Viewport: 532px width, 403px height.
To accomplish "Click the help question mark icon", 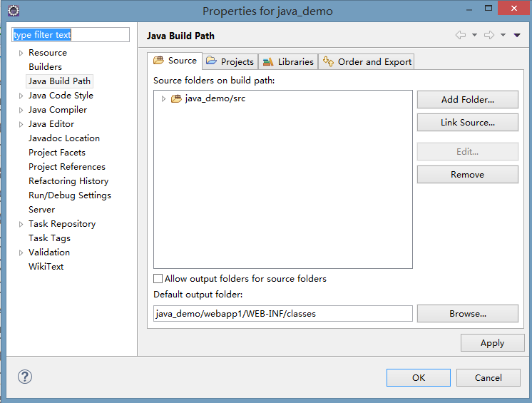I will tap(25, 377).
